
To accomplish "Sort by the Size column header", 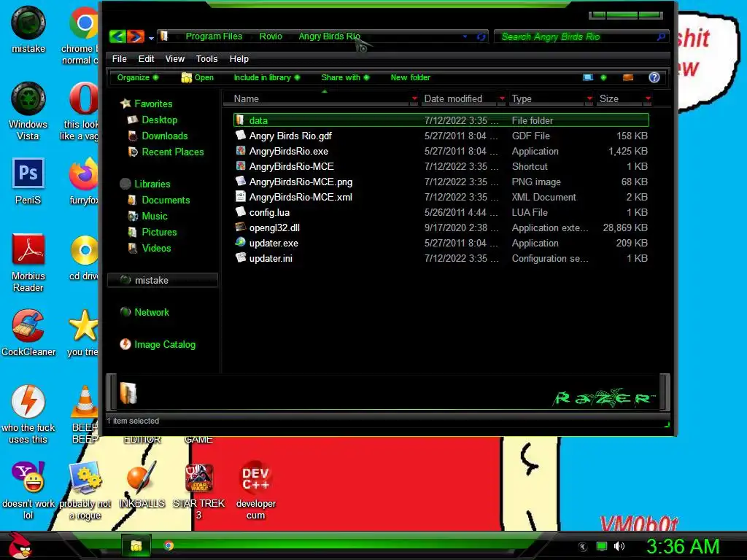I will [x=619, y=98].
